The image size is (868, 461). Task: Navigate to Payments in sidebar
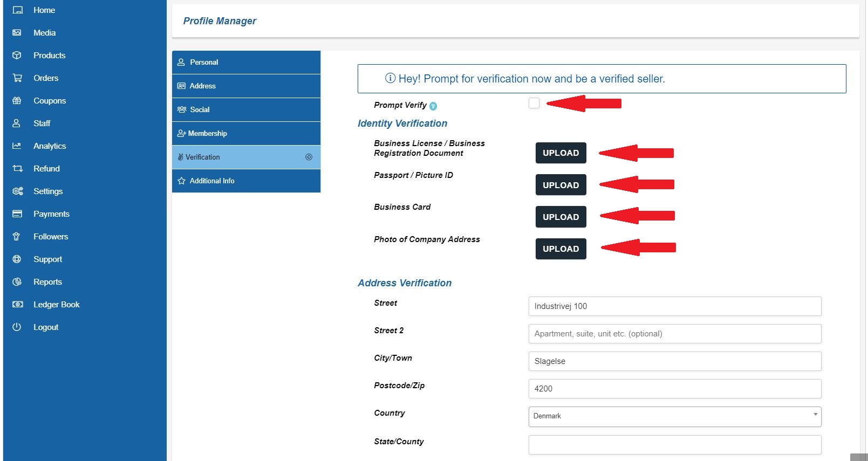[51, 214]
